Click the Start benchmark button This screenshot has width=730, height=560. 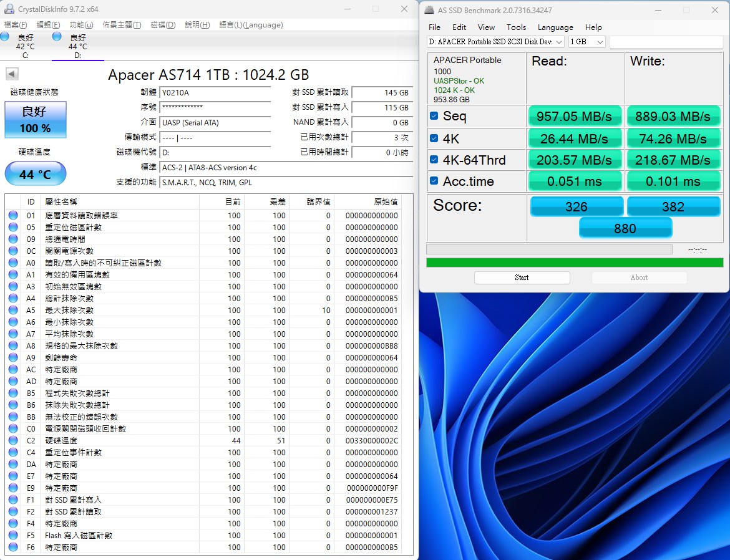[522, 278]
